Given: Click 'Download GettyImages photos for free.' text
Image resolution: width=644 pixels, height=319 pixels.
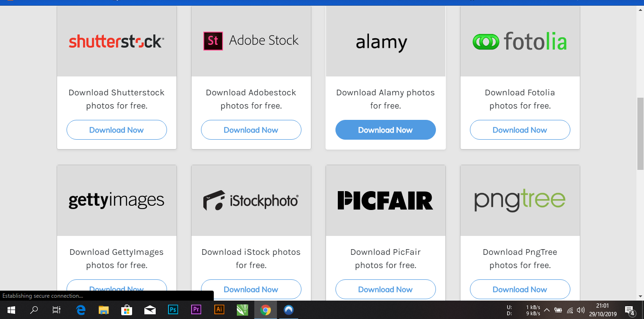Looking at the screenshot, I should 117,259.
